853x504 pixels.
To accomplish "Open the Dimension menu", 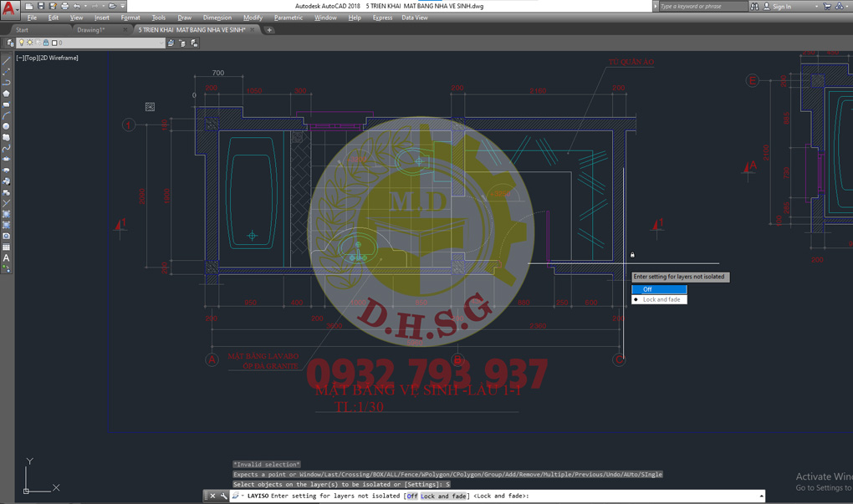I will click(x=217, y=18).
